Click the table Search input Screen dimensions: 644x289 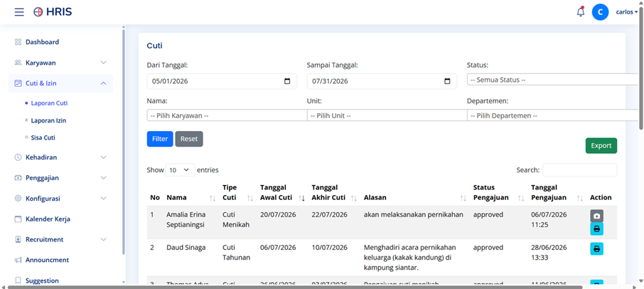579,170
